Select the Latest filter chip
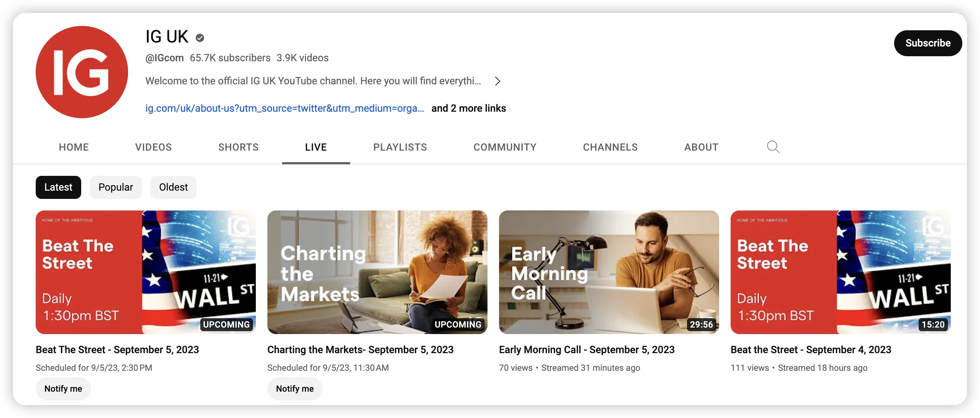Viewport: 980px width, 418px height. coord(58,187)
